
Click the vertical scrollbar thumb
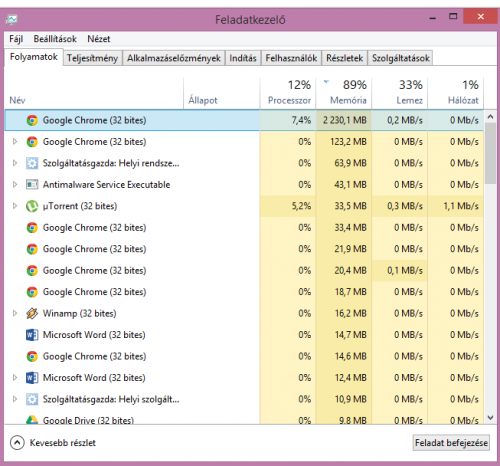coord(490,153)
